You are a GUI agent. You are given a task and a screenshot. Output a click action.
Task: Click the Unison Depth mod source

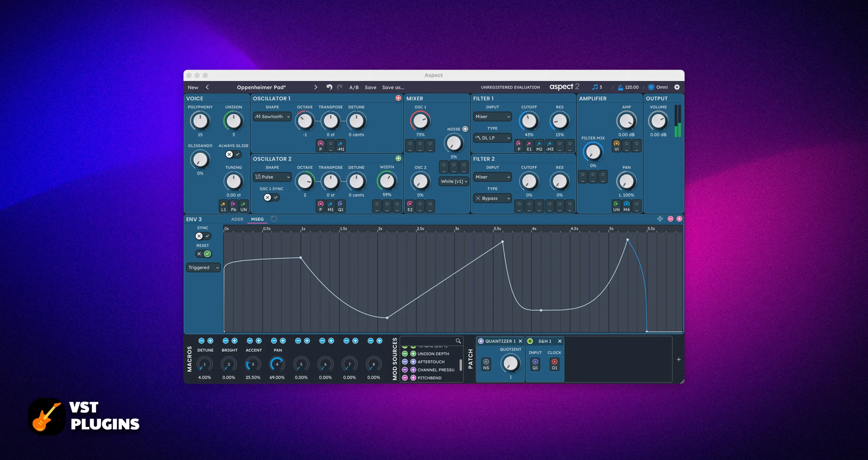[x=433, y=354]
